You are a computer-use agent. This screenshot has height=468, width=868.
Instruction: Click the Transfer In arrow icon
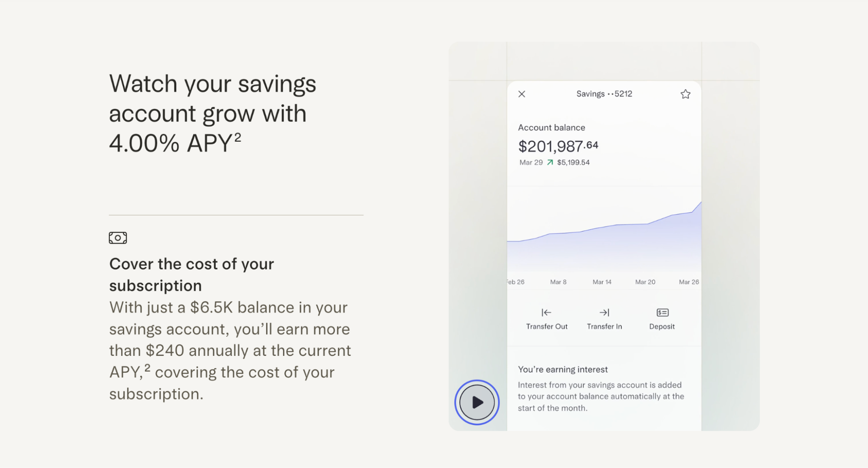tap(604, 312)
